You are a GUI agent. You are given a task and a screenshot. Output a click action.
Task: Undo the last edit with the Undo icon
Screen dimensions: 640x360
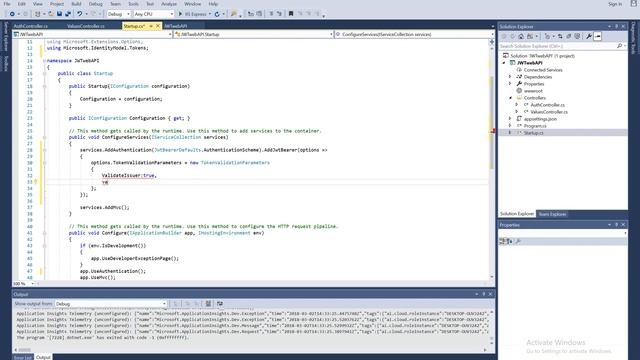pyautogui.click(x=80, y=14)
